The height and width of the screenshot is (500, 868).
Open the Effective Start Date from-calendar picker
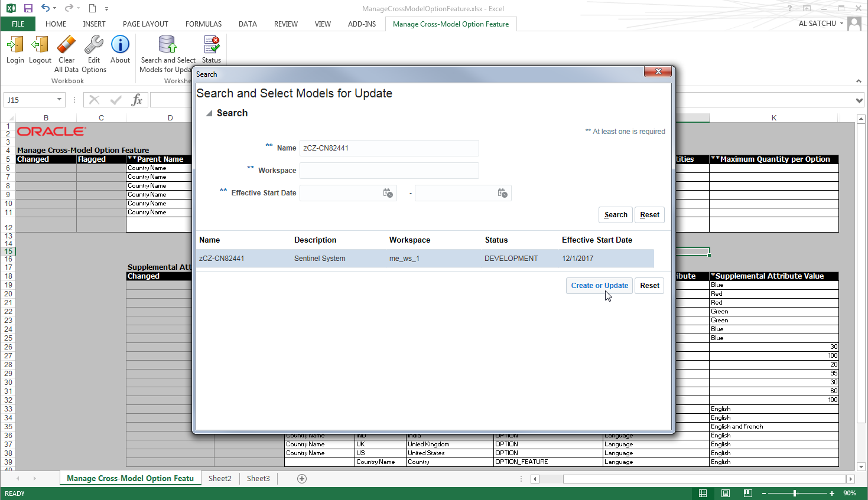click(x=388, y=193)
